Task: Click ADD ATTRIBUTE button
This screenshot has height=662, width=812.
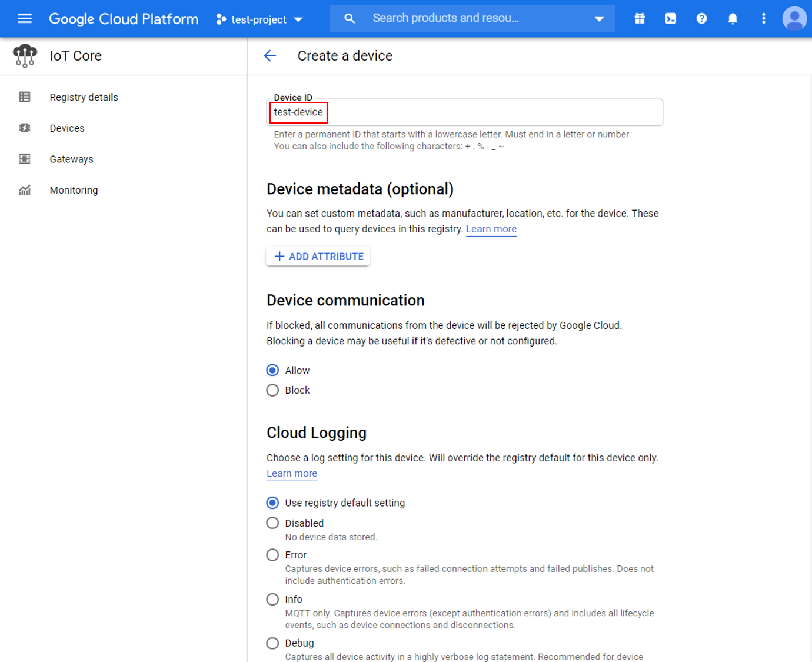Action: point(318,257)
